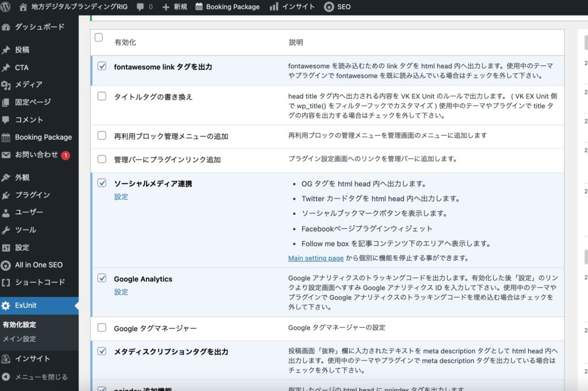Click the WordPress logo icon
The height and width of the screenshot is (391, 588).
coord(6,7)
